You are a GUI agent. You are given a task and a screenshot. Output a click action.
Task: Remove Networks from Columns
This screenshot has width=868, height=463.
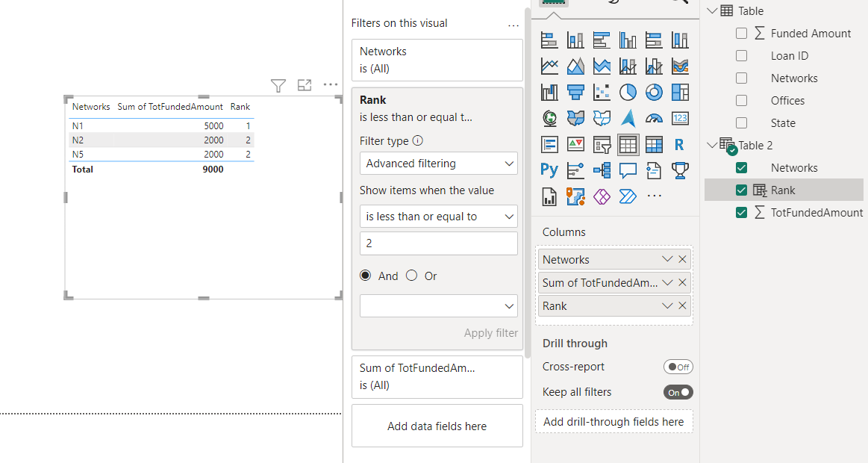coord(683,259)
